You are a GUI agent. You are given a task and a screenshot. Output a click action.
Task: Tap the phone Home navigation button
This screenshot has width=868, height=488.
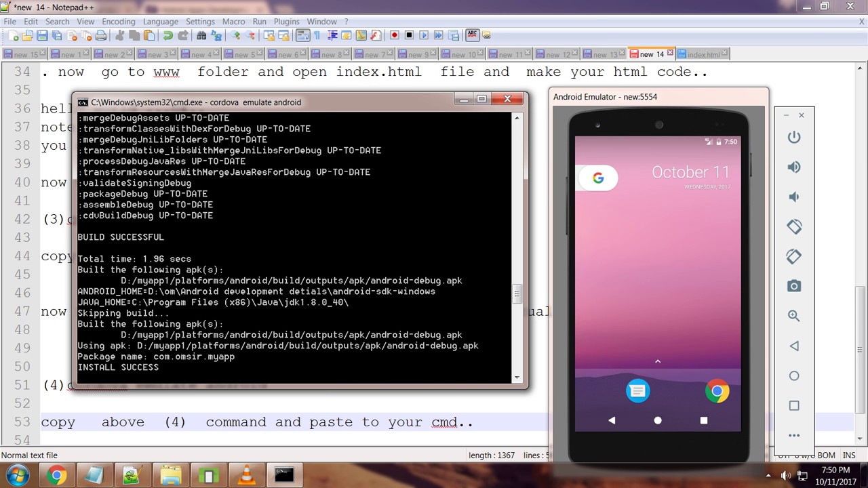[657, 420]
